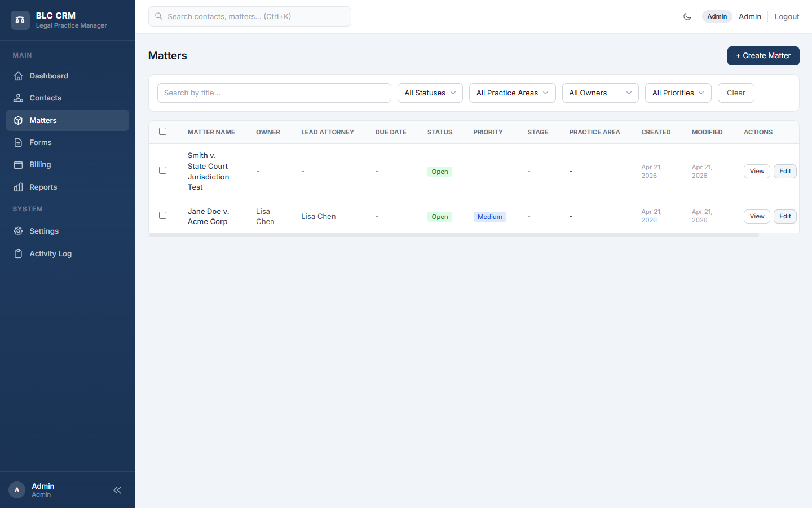
Task: Go to Dashboard in the sidebar
Action: point(68,76)
